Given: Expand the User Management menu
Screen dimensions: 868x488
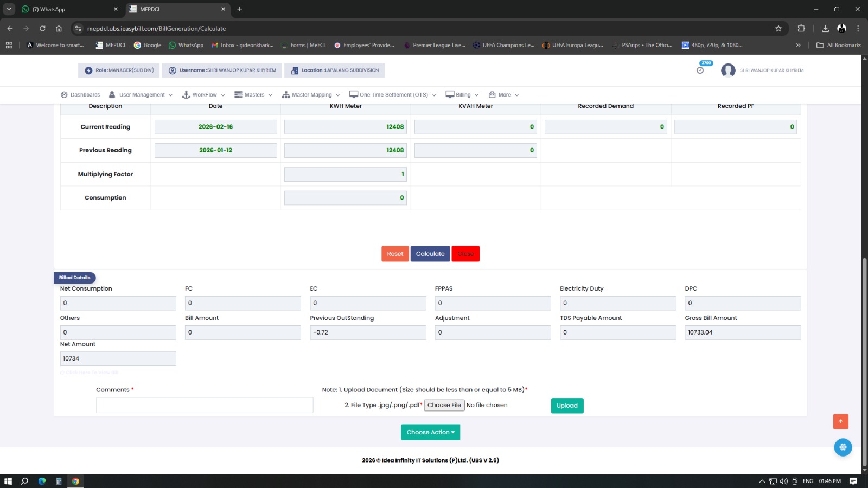Looking at the screenshot, I should coord(141,95).
